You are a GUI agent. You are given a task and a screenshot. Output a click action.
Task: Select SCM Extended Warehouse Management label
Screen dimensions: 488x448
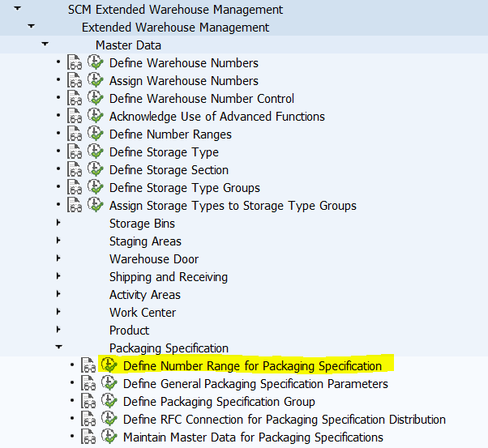(x=176, y=10)
